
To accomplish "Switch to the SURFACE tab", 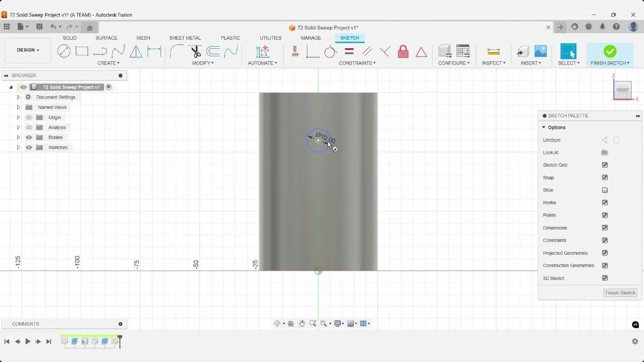I will pos(106,38).
